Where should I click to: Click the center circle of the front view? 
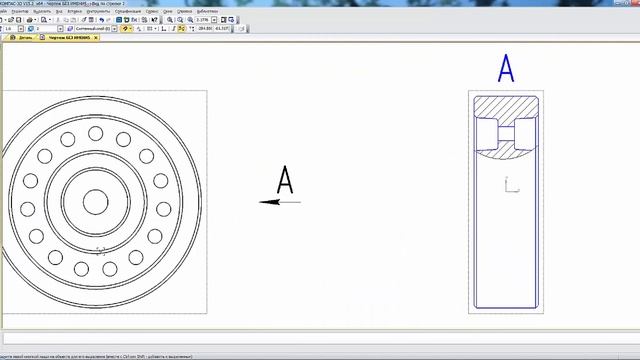point(96,202)
